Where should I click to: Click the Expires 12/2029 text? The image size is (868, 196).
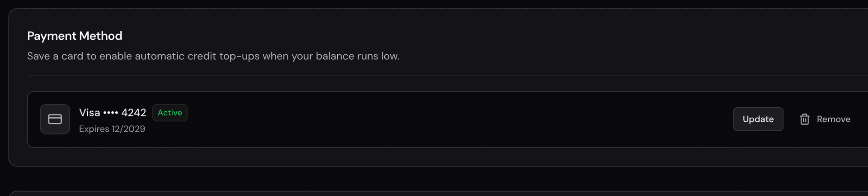pyautogui.click(x=112, y=129)
